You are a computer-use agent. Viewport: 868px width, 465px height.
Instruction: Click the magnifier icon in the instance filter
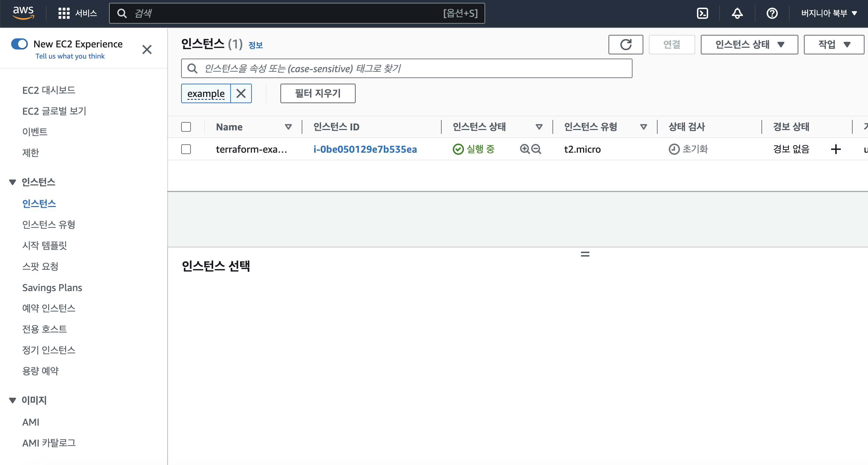tap(192, 68)
